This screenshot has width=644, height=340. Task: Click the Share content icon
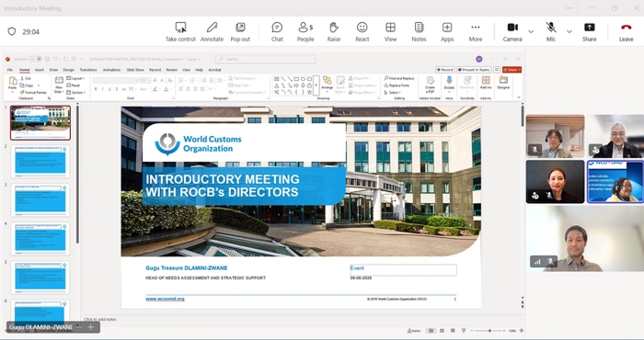[x=589, y=28]
